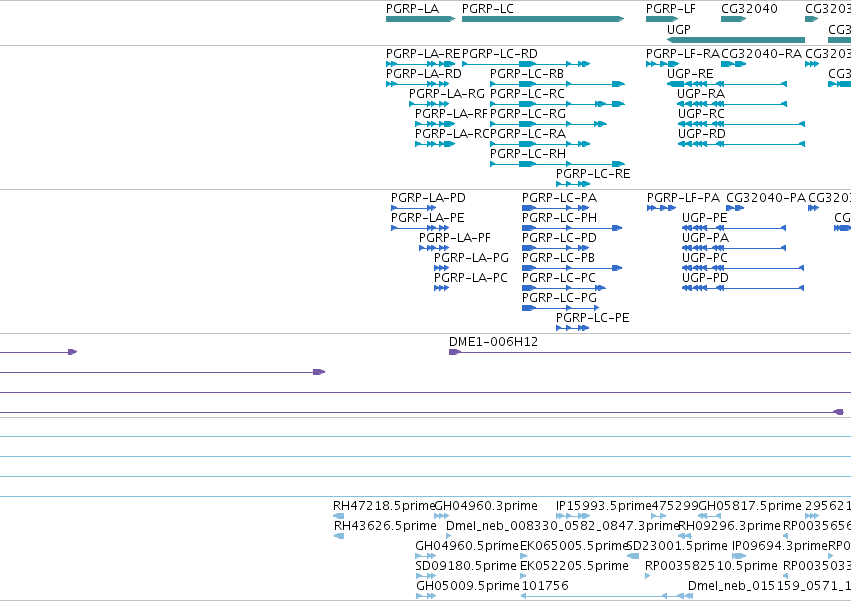Click transcript PGRP-LC-RE
851x601 pixels.
[x=573, y=184]
